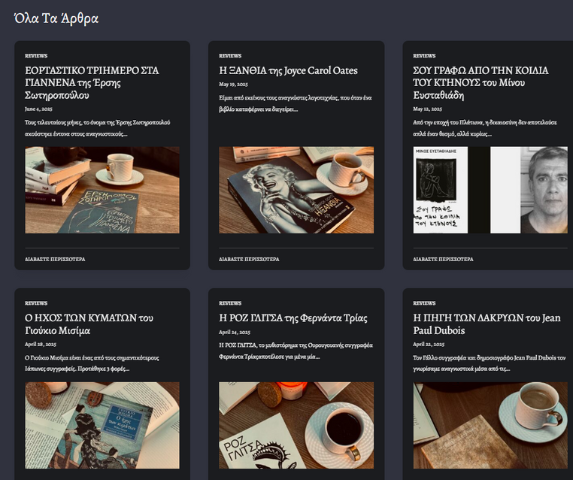Click the Γιάννενα book and coffee cup thumbnail
The width and height of the screenshot is (573, 480).
coord(102,190)
